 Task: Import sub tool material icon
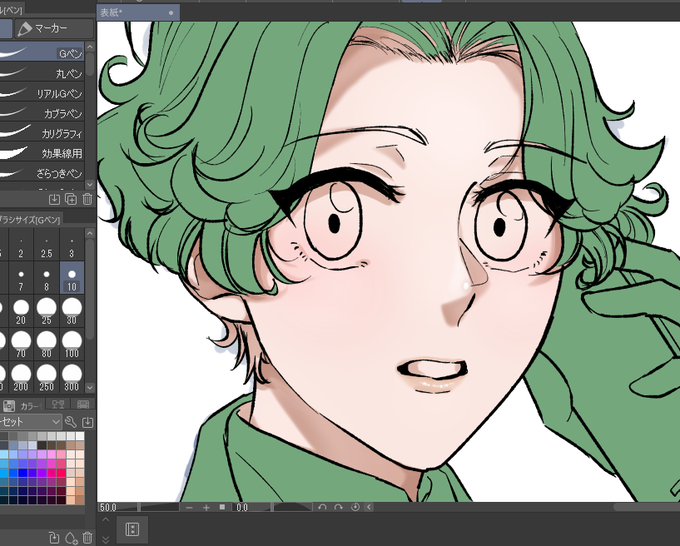[54, 199]
